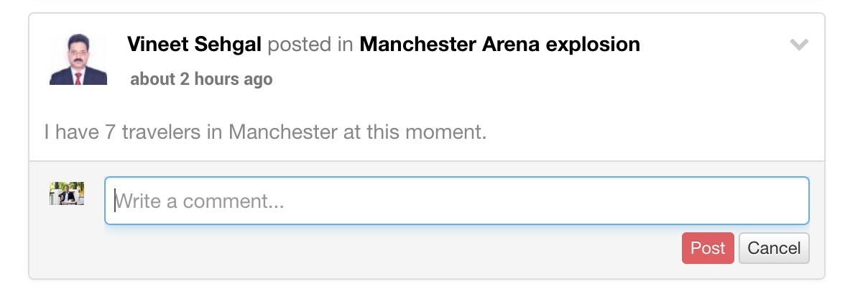Click the word 'Manchester' in the post body
The width and height of the screenshot is (868, 292).
(283, 132)
